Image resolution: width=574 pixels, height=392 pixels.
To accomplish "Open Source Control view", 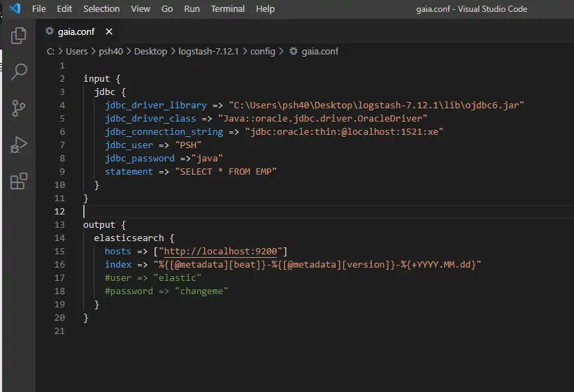I will (x=19, y=108).
